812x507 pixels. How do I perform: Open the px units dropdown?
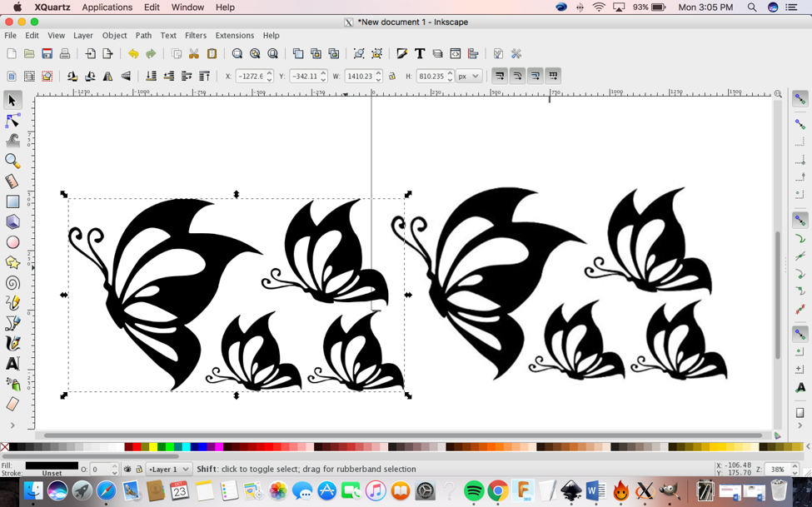click(x=469, y=76)
